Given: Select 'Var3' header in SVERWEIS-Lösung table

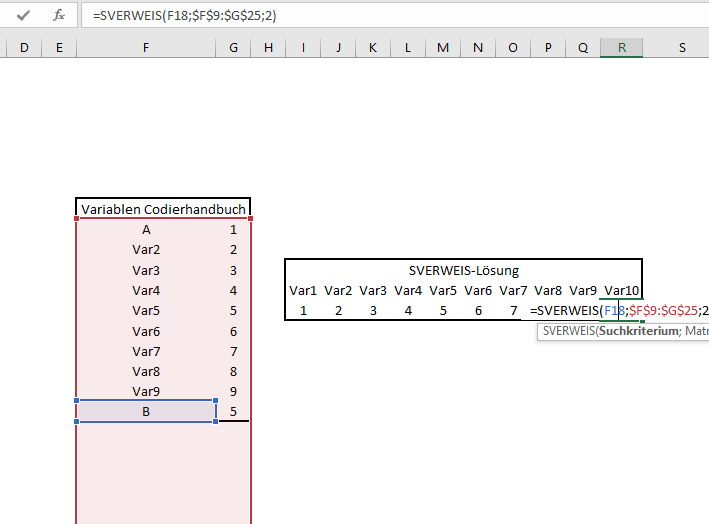Looking at the screenshot, I should (x=373, y=290).
